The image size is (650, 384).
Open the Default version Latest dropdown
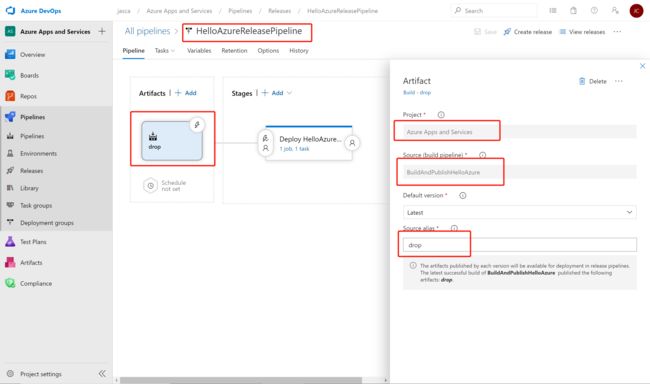coord(519,212)
